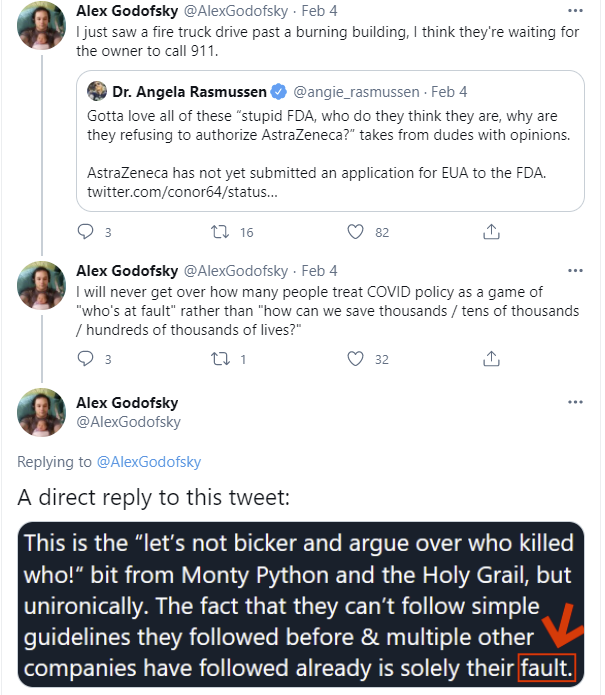605x695 pixels.
Task: Open more options on the fire truck tweet
Action: click(574, 13)
